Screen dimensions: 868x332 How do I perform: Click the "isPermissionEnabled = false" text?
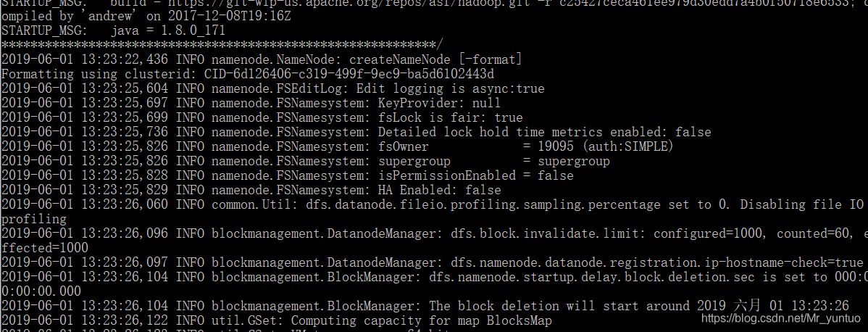[x=475, y=175]
